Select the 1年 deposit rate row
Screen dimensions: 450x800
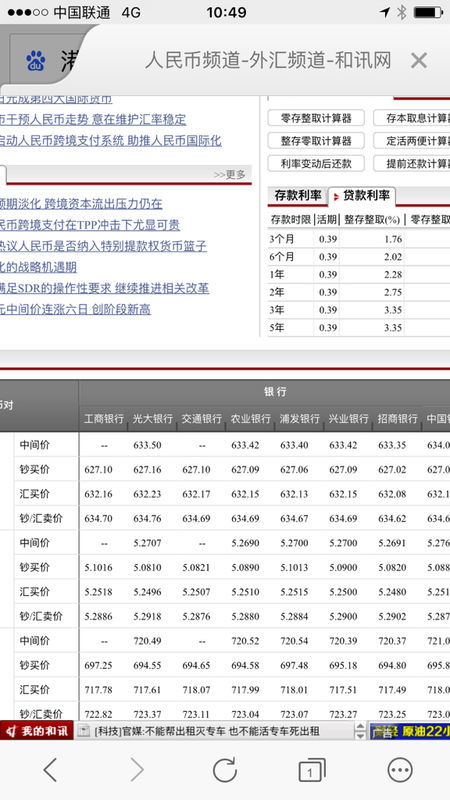coord(359,274)
